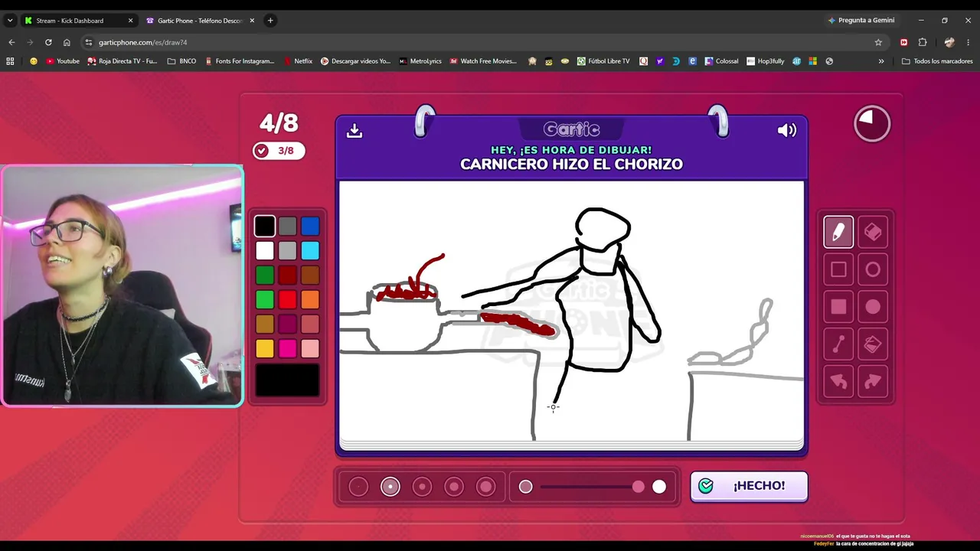Open the Hop3fully bookmark
The width and height of the screenshot is (980, 551).
pyautogui.click(x=765, y=61)
